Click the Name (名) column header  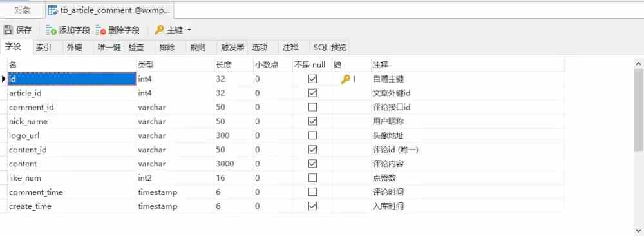[72, 64]
